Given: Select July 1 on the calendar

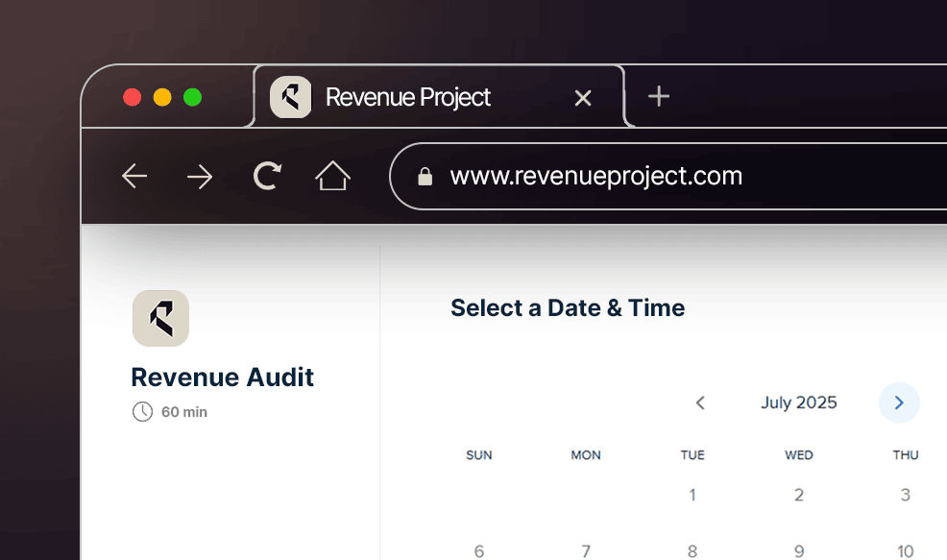Looking at the screenshot, I should pos(692,496).
